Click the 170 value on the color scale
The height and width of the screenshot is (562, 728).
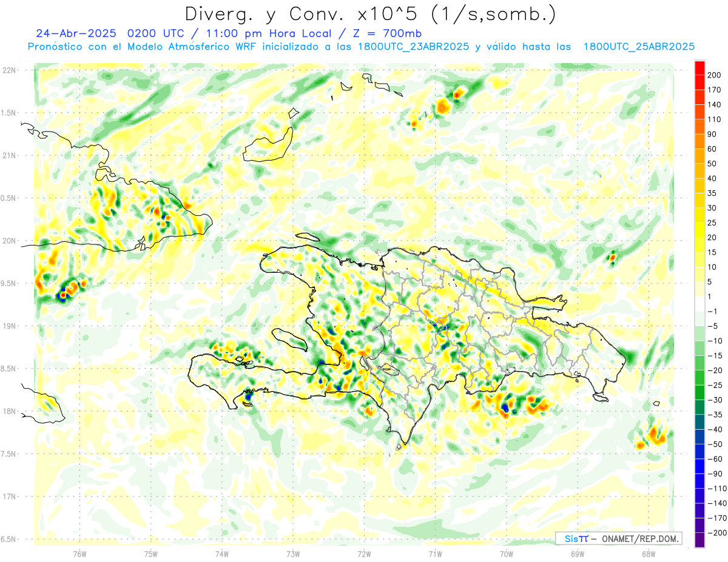coord(714,90)
